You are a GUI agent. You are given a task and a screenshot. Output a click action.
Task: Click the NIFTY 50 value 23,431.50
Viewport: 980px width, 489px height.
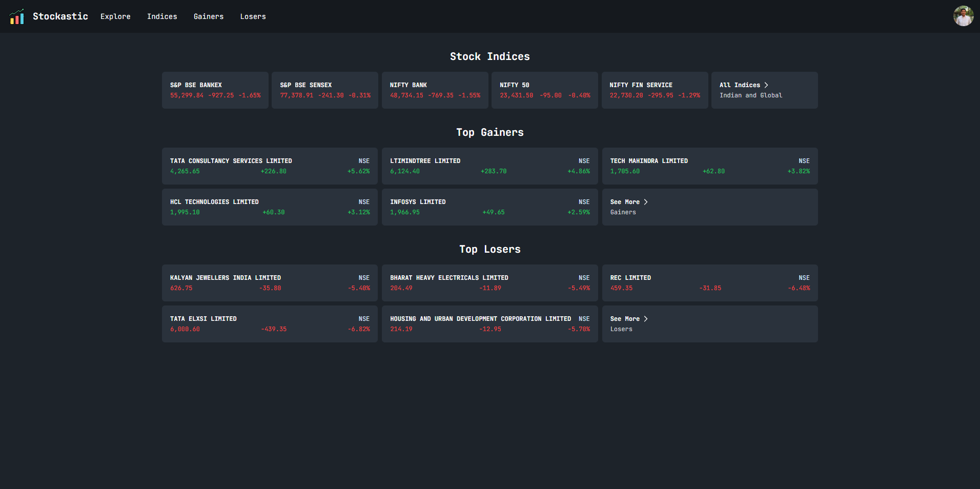click(x=516, y=95)
